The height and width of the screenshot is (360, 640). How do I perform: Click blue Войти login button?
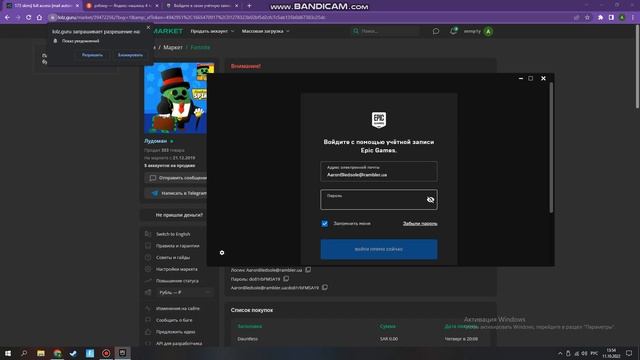(379, 249)
